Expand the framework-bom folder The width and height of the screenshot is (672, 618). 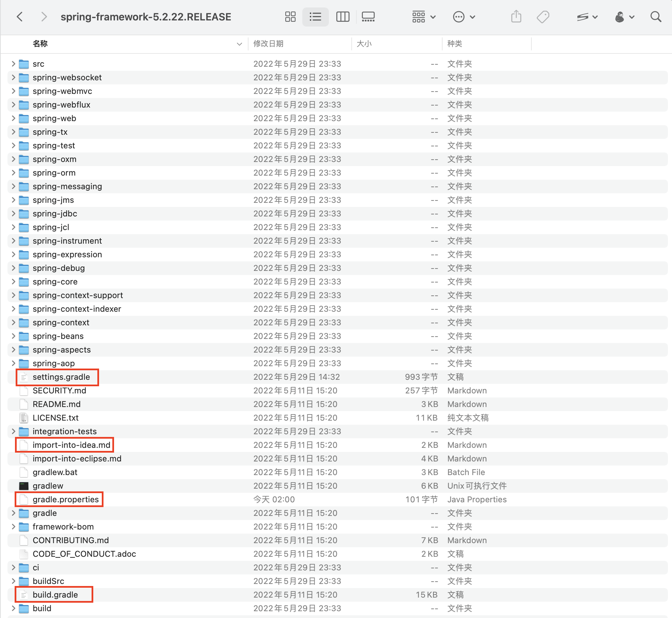pyautogui.click(x=13, y=526)
